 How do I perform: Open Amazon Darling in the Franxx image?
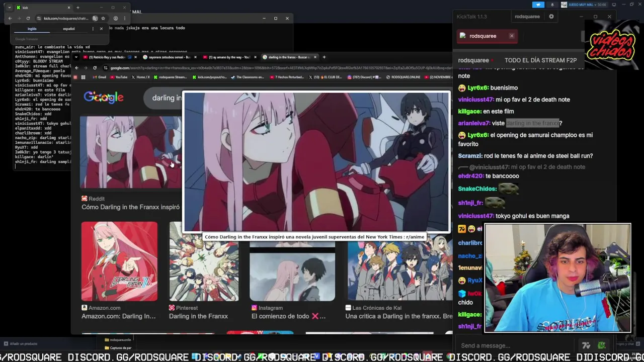[119, 261]
